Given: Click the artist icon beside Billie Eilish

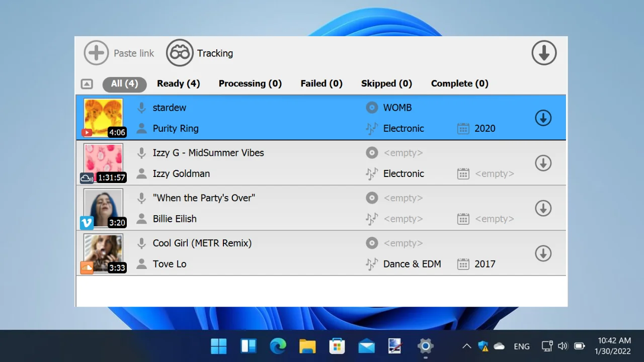Looking at the screenshot, I should point(142,219).
